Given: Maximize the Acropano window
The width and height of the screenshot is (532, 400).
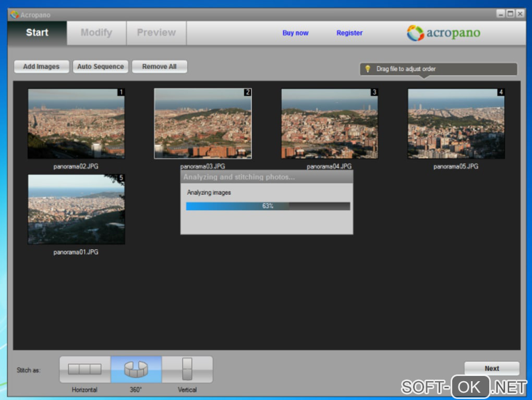Looking at the screenshot, I should coord(510,14).
